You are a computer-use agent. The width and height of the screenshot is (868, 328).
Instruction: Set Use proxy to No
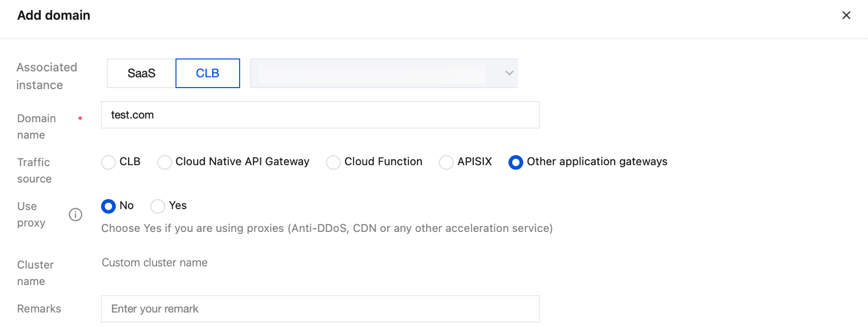pyautogui.click(x=108, y=206)
